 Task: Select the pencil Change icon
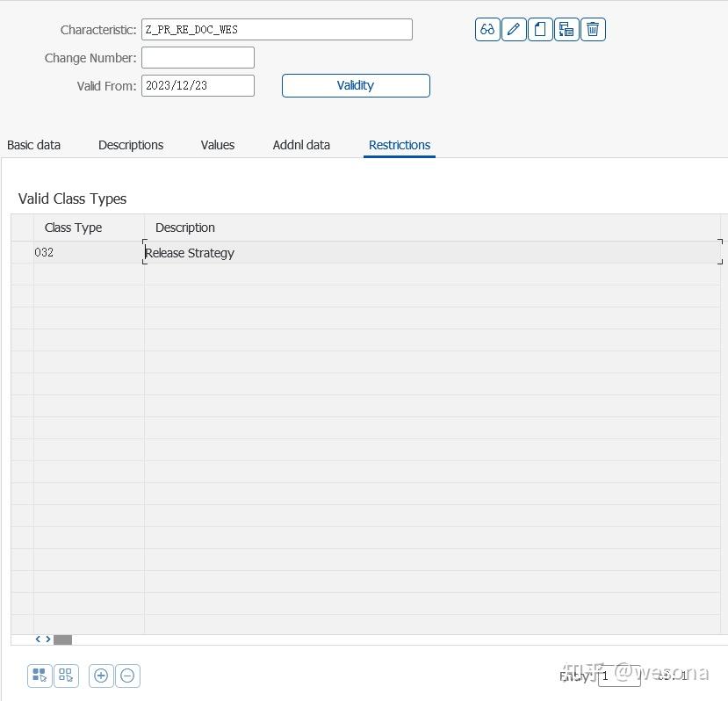[x=514, y=29]
